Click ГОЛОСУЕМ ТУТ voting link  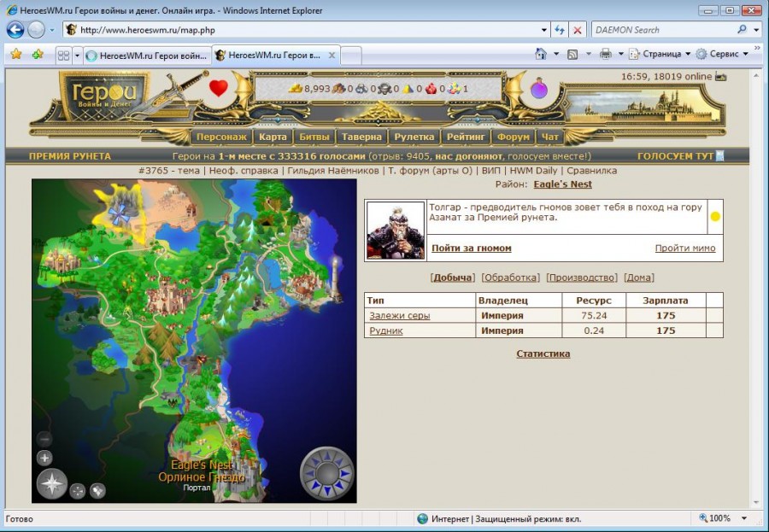pos(675,156)
